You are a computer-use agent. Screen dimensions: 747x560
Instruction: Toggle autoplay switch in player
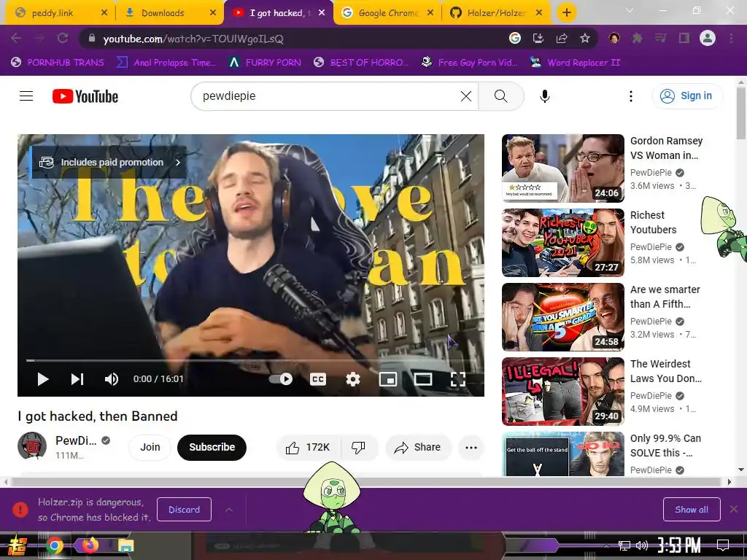281,379
